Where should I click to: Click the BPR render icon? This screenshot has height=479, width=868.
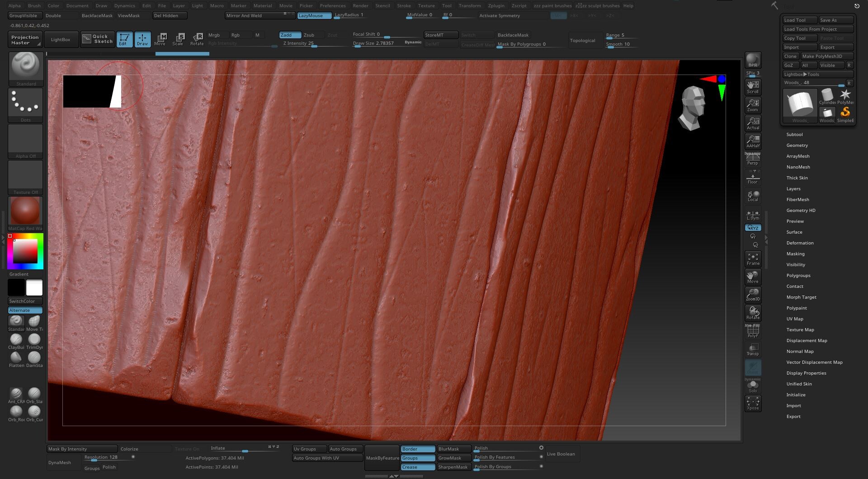click(753, 60)
